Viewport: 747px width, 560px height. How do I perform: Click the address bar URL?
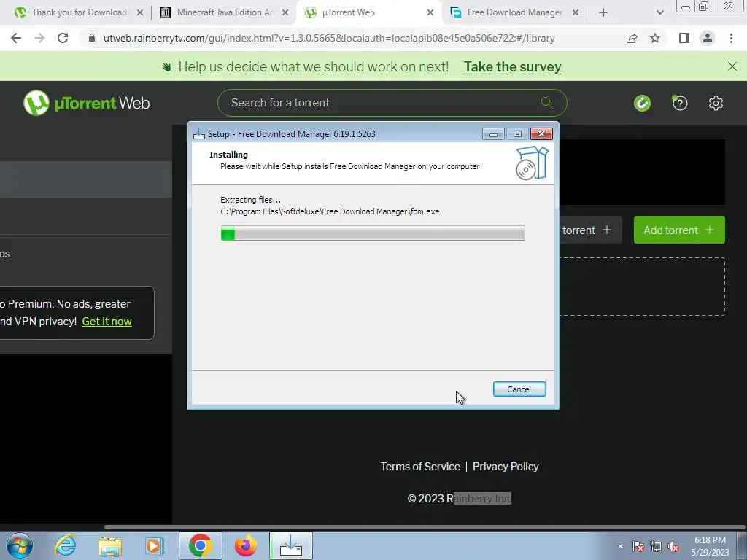click(329, 38)
